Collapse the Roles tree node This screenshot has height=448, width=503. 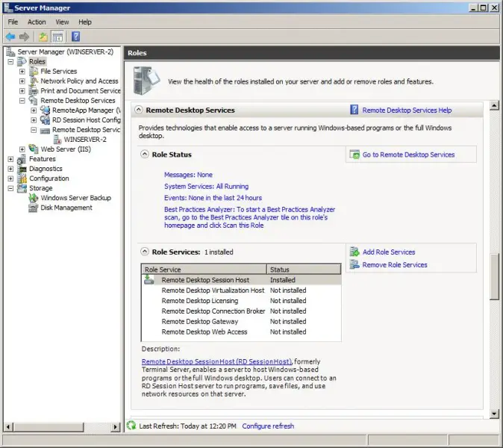(x=10, y=62)
